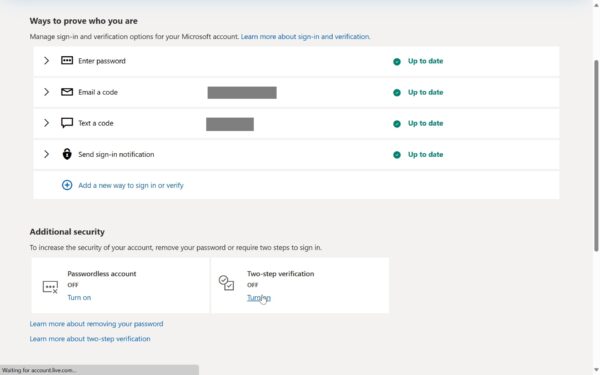This screenshot has height=375, width=600.
Task: Click Up to date status for Enter password
Action: click(426, 61)
